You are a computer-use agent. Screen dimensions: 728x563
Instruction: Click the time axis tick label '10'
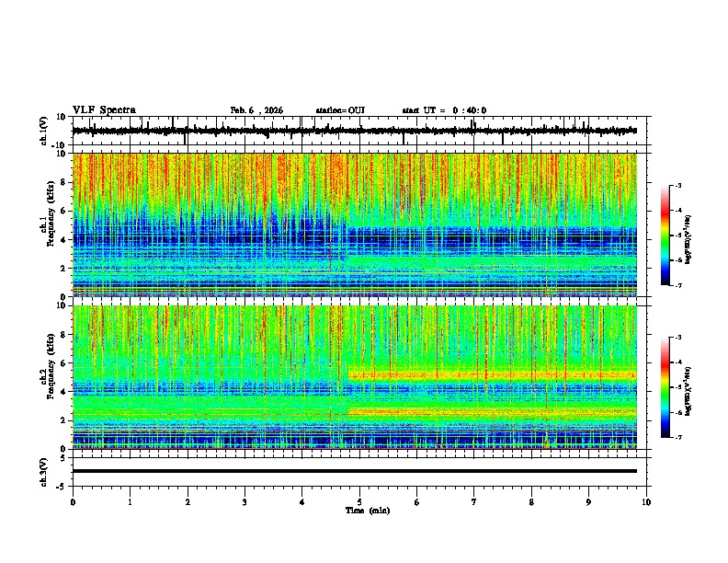click(646, 502)
